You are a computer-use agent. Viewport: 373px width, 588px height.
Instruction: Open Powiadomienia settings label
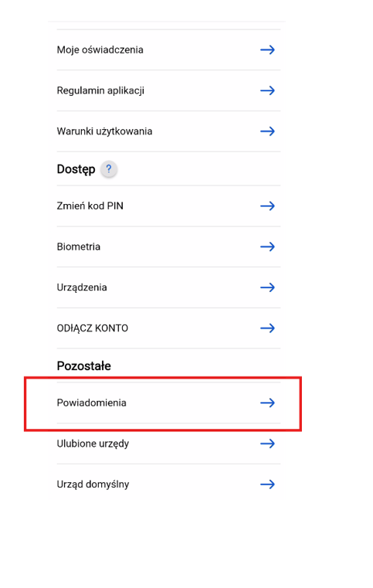tap(91, 403)
